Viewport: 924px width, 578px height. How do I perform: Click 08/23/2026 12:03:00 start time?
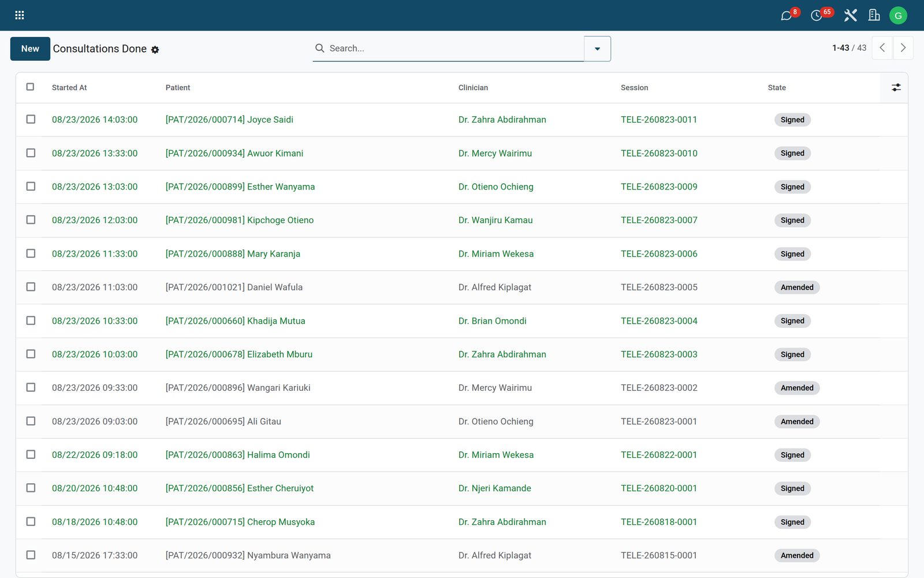coord(95,220)
